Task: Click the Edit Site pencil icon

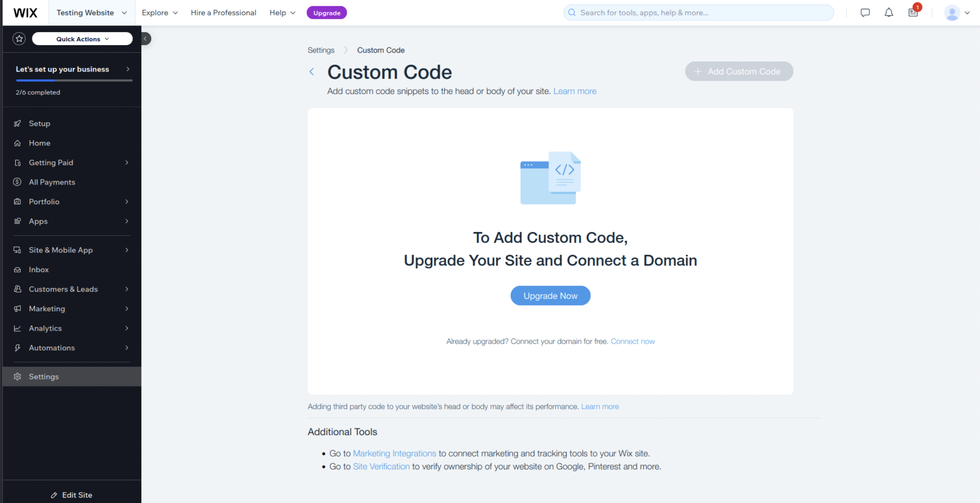Action: point(54,495)
